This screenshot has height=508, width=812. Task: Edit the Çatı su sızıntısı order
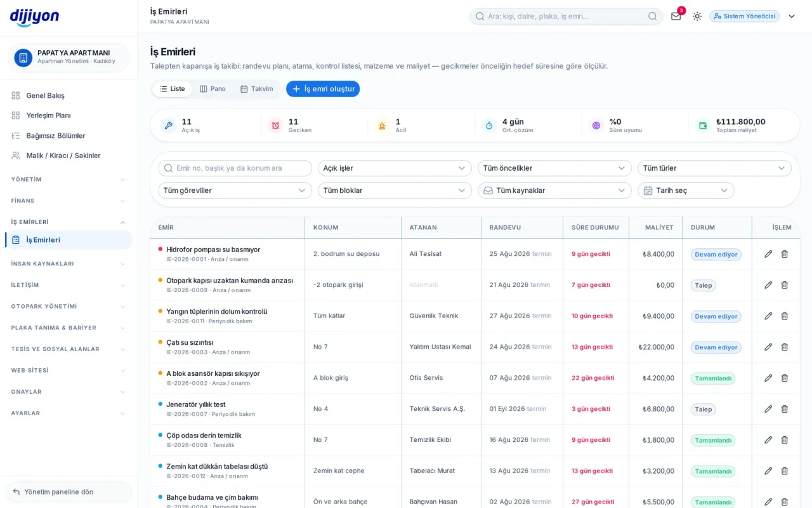[768, 347]
